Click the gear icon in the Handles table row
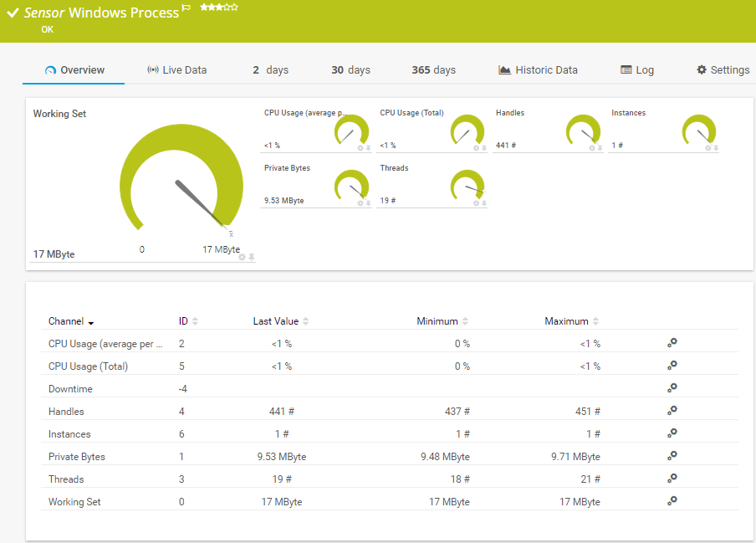 (672, 411)
